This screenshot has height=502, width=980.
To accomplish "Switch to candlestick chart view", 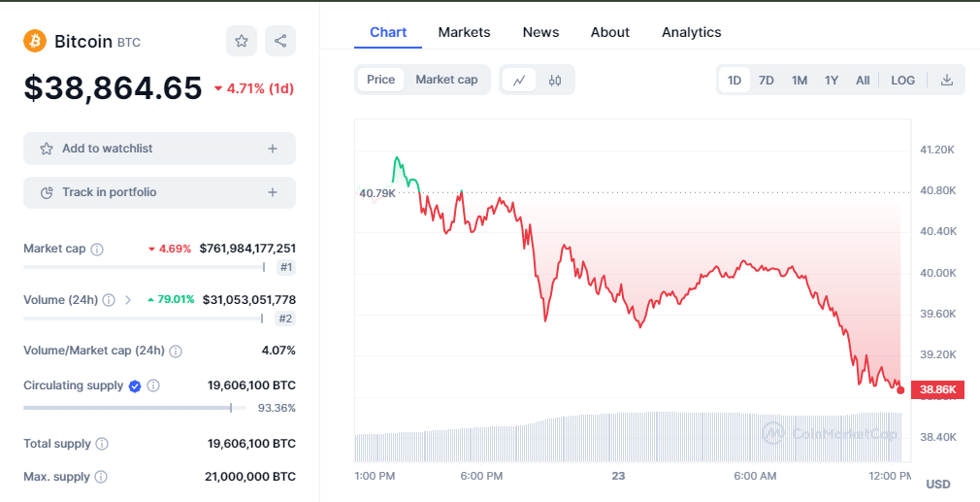I will [x=555, y=80].
